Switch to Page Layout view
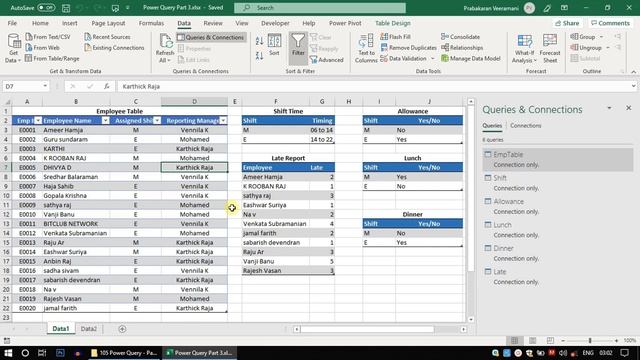The height and width of the screenshot is (360, 640). click(x=532, y=340)
